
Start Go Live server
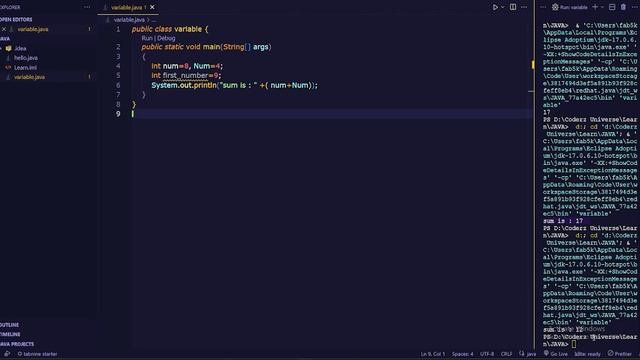point(556,354)
